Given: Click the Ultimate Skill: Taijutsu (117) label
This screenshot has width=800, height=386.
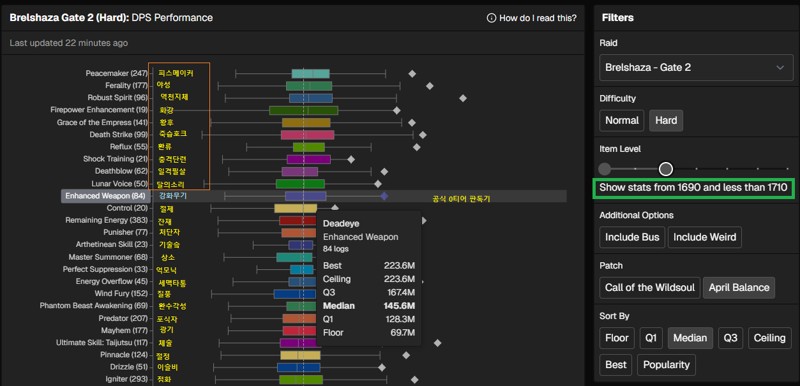Looking at the screenshot, I should click(x=102, y=343).
